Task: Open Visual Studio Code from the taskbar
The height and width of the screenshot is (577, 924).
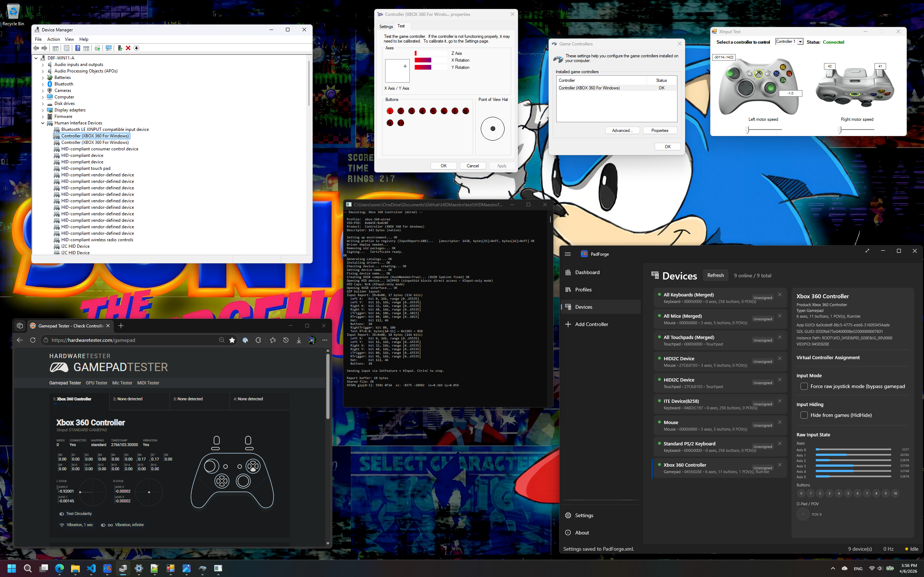Action: [x=91, y=569]
